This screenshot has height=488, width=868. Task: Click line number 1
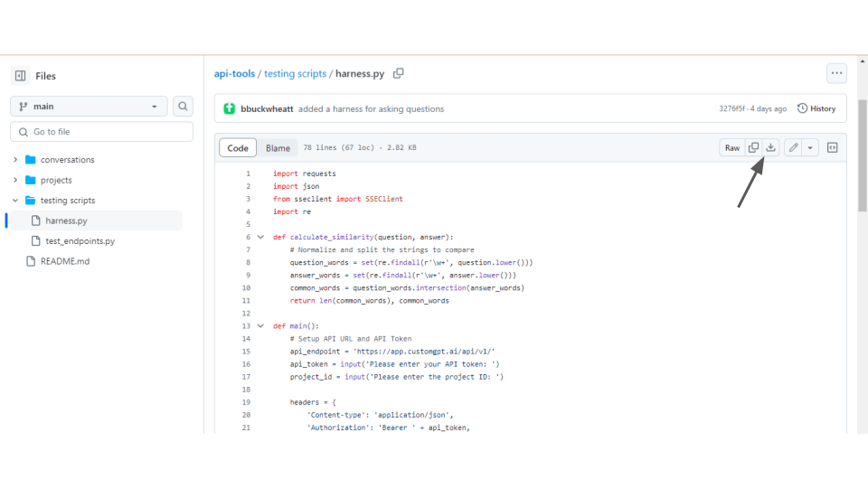[x=248, y=174]
